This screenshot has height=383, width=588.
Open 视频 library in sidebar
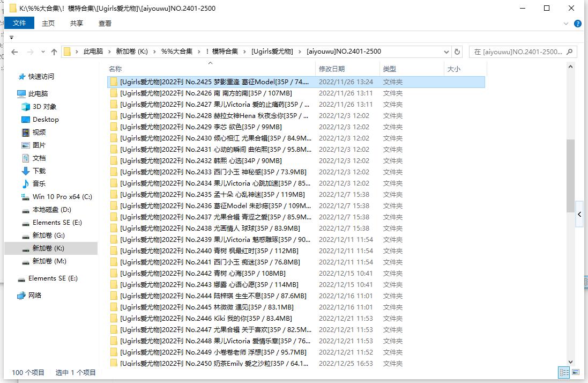(39, 132)
